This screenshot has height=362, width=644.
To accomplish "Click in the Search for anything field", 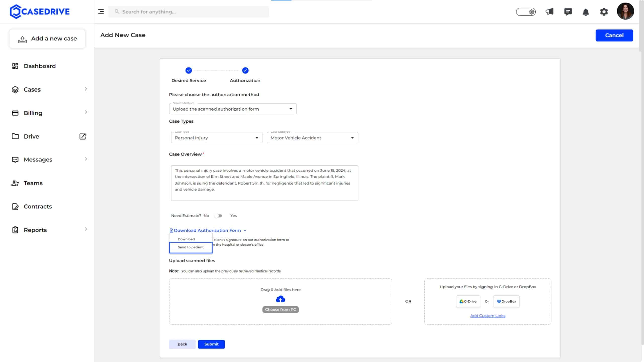I will coord(189,12).
